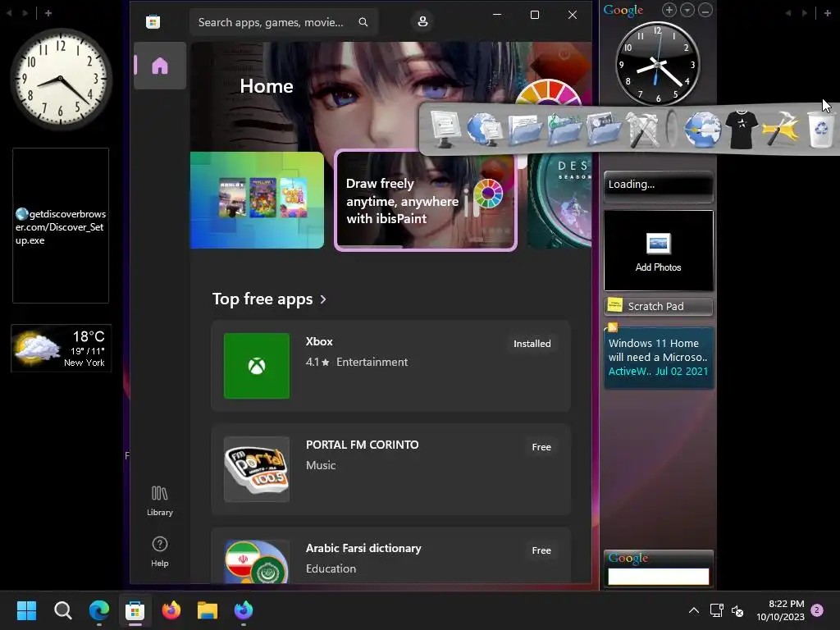Open the getdiscoverbrowser Discover_Setup.exe link
840x630 pixels.
(x=61, y=226)
